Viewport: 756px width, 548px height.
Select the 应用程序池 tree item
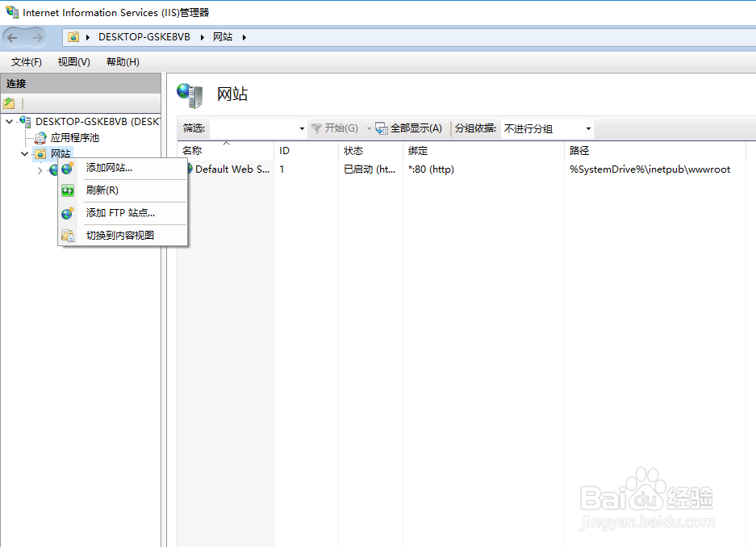coord(75,138)
